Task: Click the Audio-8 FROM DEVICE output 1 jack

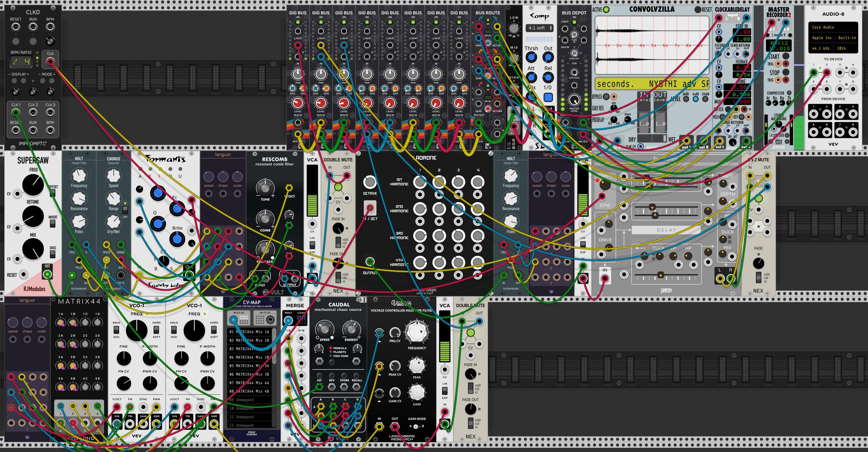Action: coord(813,114)
